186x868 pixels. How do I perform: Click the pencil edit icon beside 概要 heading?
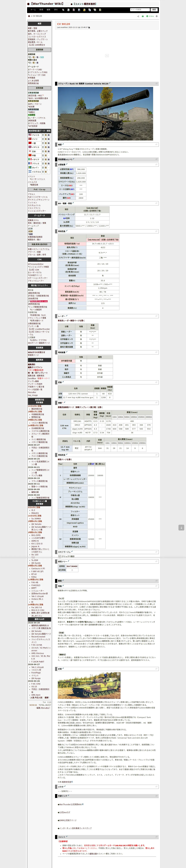(63, 144)
